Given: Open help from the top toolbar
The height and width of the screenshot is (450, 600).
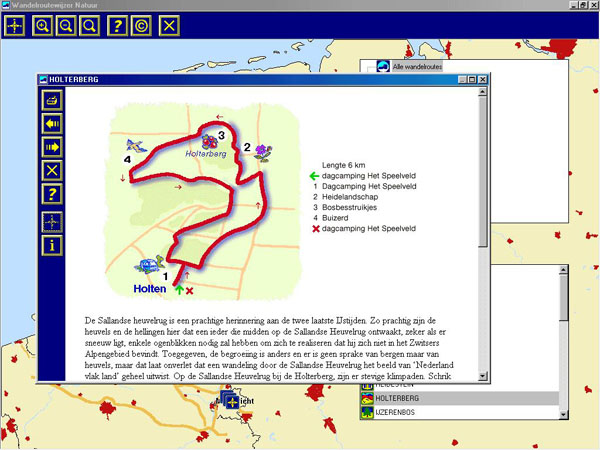Looking at the screenshot, I should [x=118, y=25].
